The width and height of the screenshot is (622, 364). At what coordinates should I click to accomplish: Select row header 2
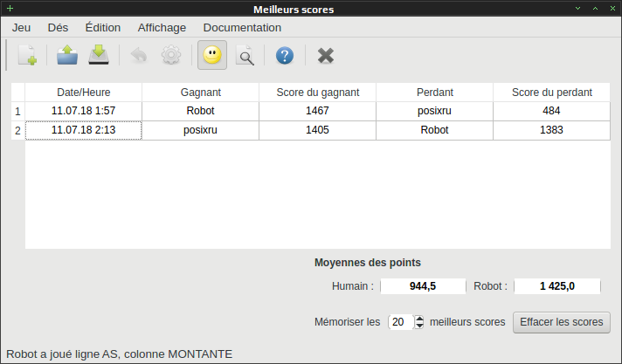[17, 130]
